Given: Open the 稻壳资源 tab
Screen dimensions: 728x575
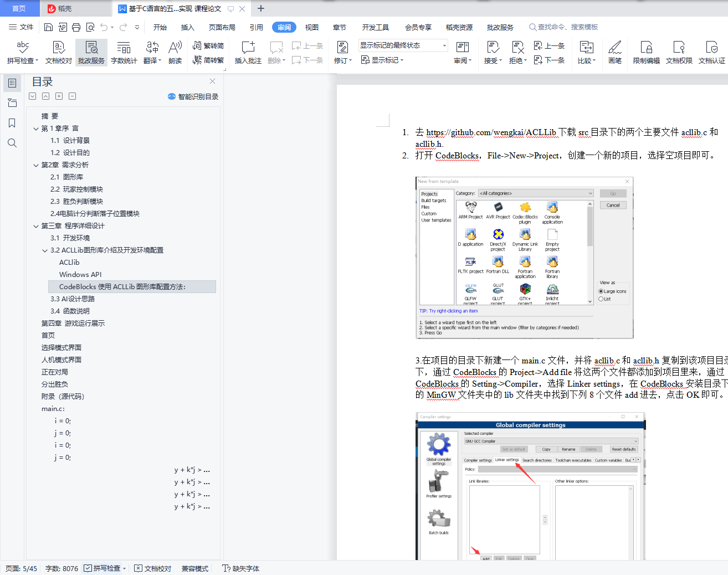Looking at the screenshot, I should (x=459, y=27).
